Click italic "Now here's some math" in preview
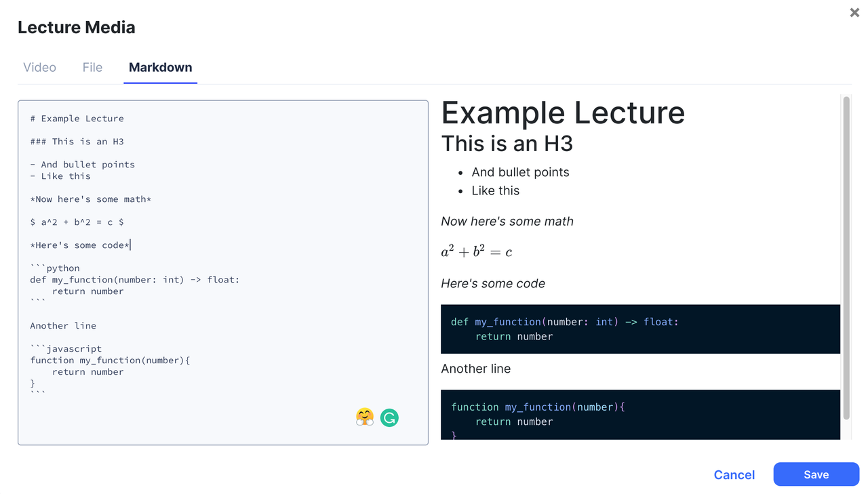This screenshot has width=868, height=494. pos(507,222)
